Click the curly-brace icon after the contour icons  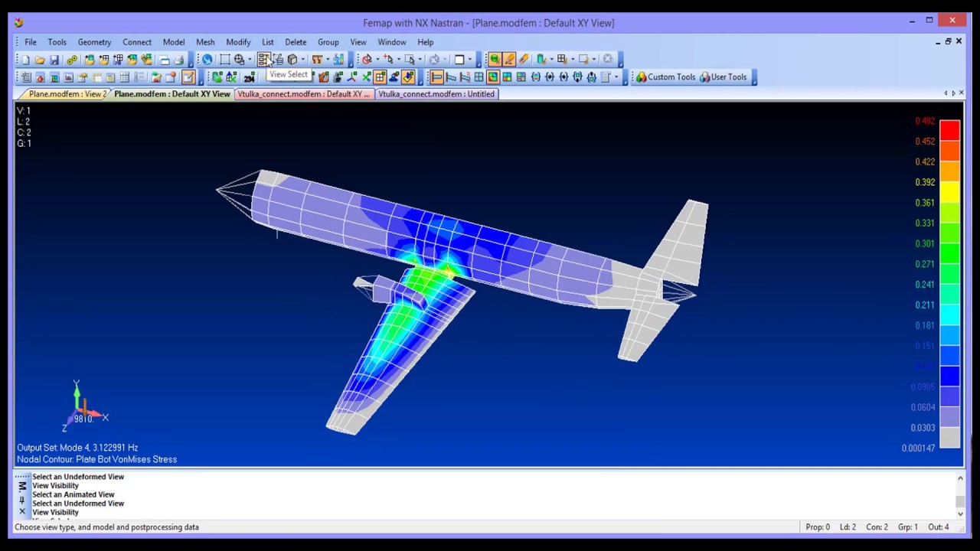(x=536, y=77)
